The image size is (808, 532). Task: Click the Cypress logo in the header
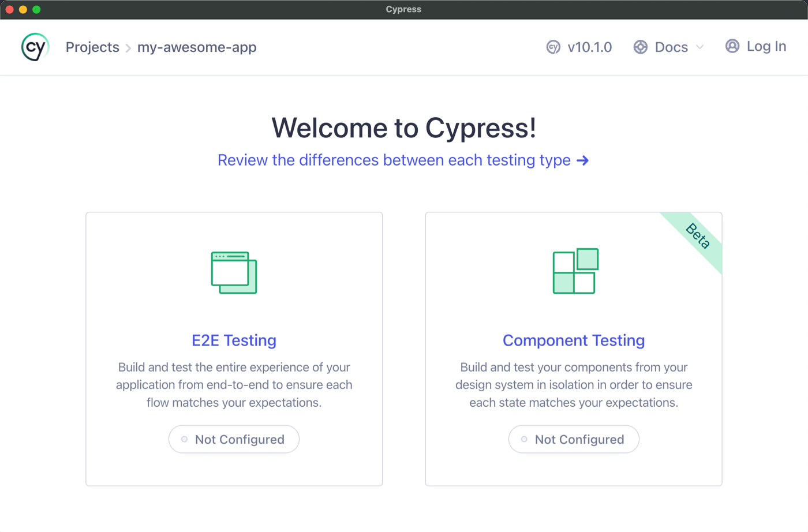(34, 47)
